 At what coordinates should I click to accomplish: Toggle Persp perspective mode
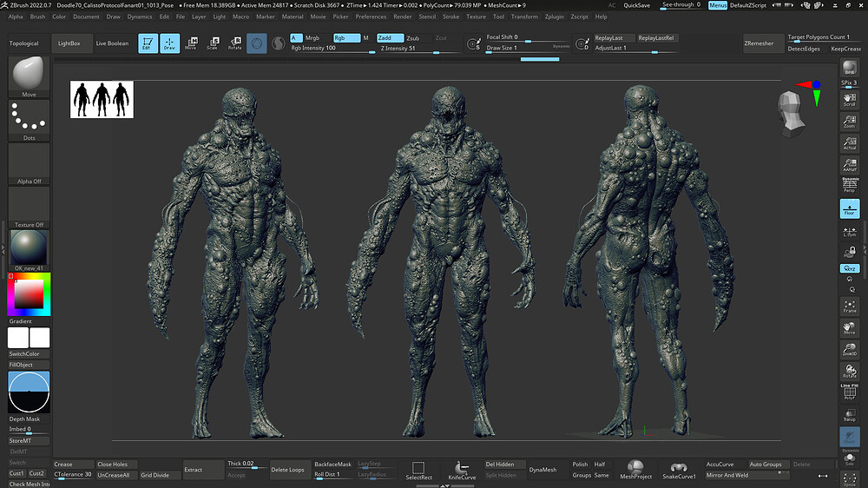pos(849,185)
